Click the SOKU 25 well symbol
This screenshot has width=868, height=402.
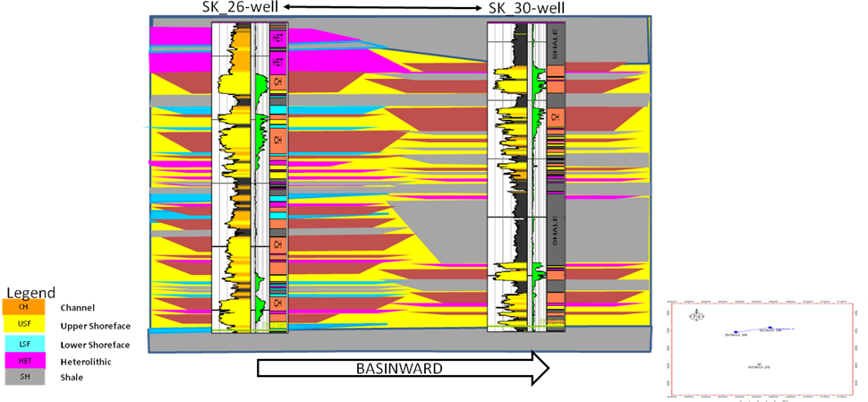tap(759, 364)
